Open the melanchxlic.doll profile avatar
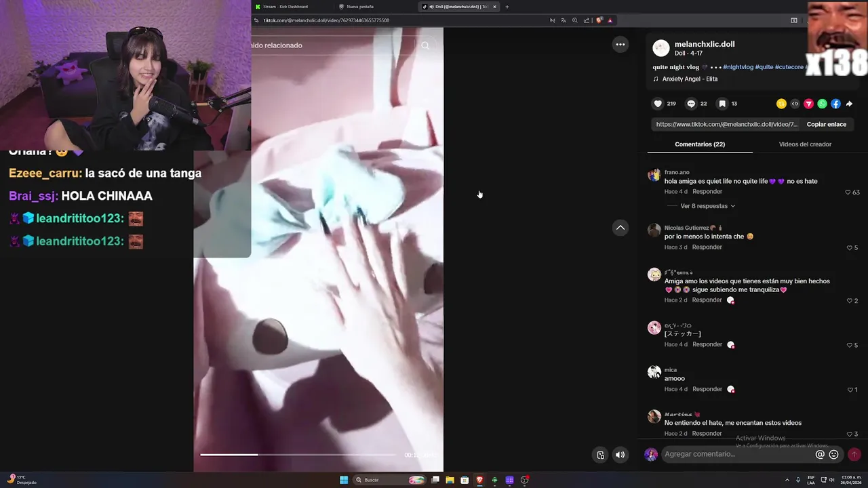This screenshot has width=868, height=488. click(x=660, y=48)
